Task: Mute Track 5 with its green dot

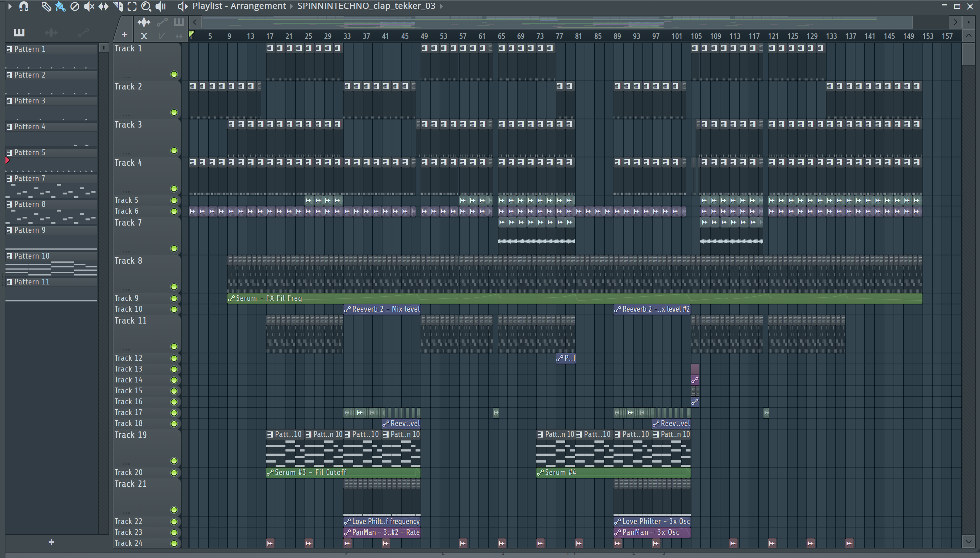Action: click(174, 200)
